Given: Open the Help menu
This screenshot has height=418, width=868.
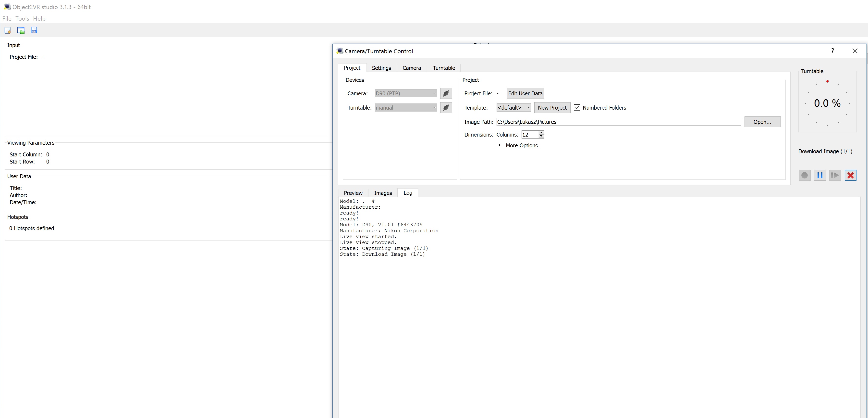Looking at the screenshot, I should pos(39,19).
